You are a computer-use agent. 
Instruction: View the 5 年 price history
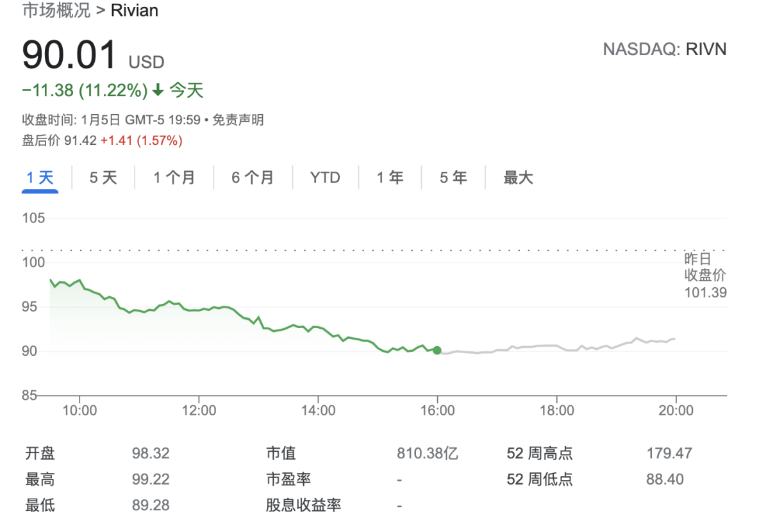[453, 178]
